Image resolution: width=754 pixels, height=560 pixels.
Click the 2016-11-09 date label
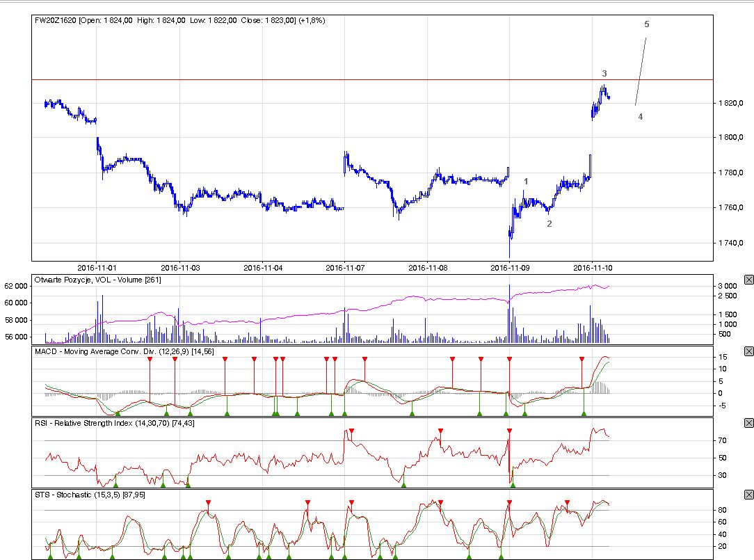click(510, 268)
